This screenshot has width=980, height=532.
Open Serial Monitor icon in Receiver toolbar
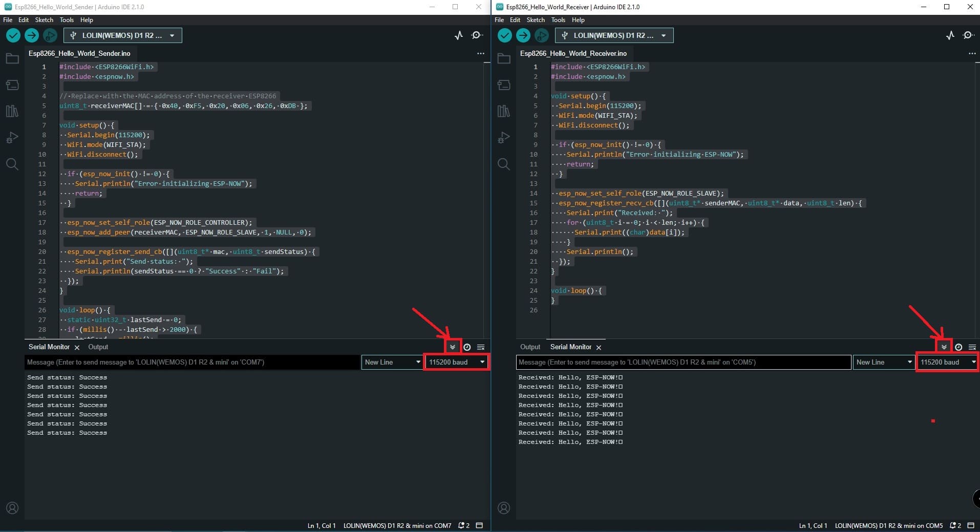point(968,35)
